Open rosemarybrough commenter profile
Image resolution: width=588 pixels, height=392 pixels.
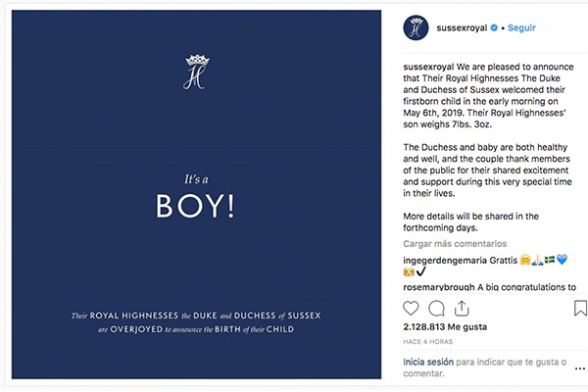439,287
